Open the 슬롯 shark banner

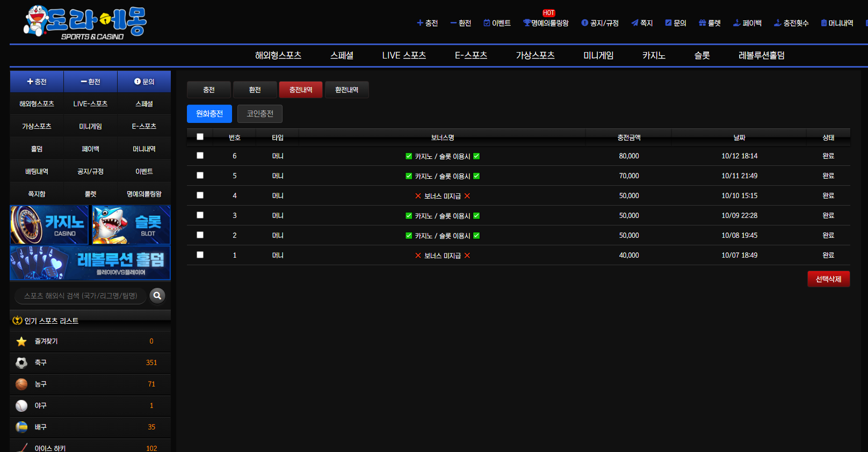click(x=131, y=225)
